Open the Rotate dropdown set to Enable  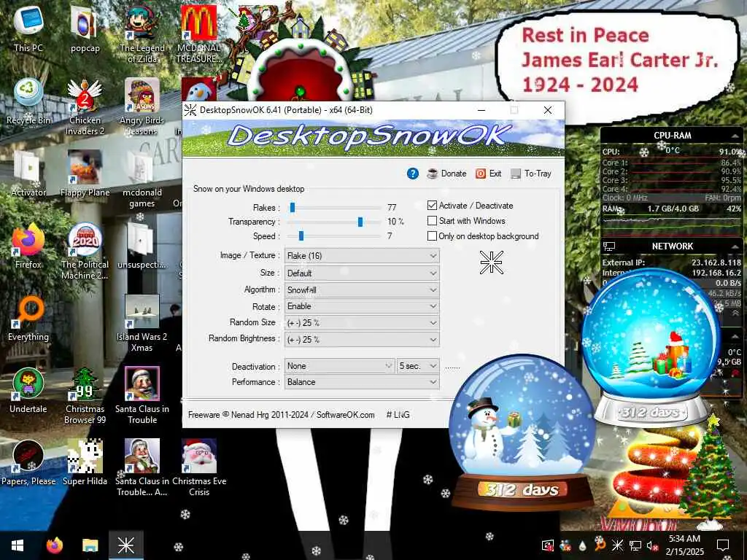pyautogui.click(x=362, y=306)
